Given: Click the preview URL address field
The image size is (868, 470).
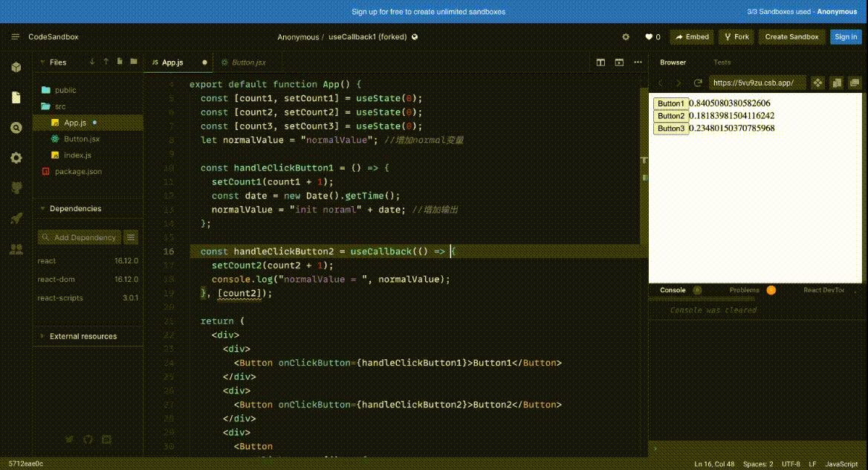Looking at the screenshot, I should [757, 83].
